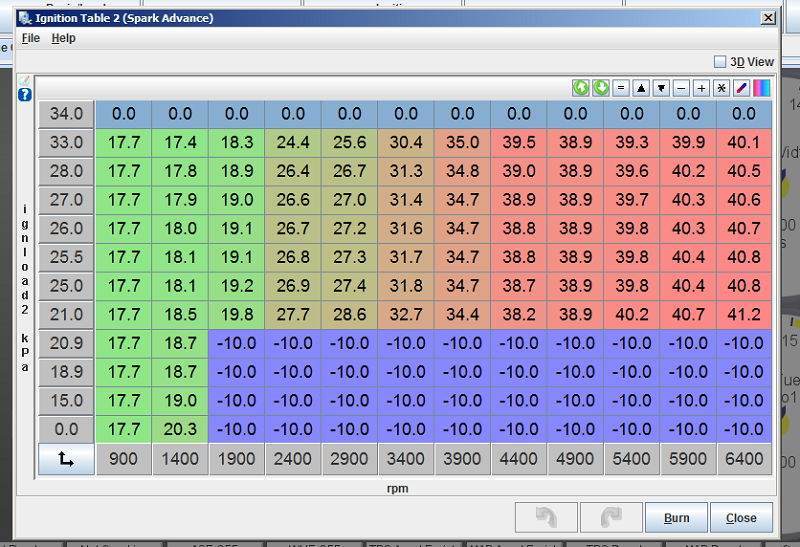The height and width of the screenshot is (547, 800).
Task: Enable the 3D View checkbox
Action: pos(721,62)
